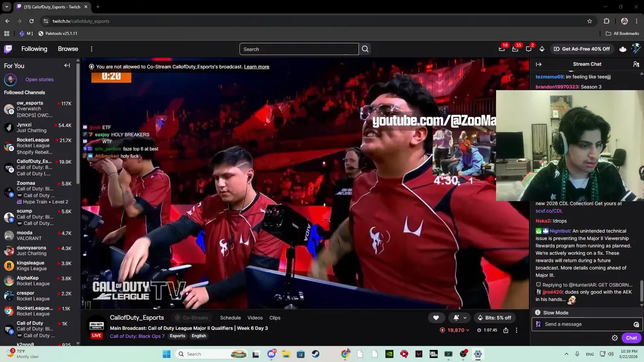Open chat settings gear icon
This screenshot has width=644, height=362.
click(x=615, y=338)
